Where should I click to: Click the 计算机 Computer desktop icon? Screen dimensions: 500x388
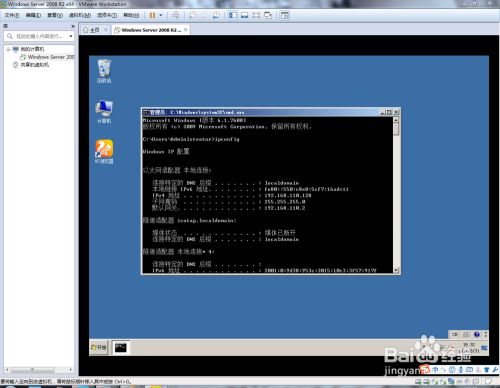104,112
